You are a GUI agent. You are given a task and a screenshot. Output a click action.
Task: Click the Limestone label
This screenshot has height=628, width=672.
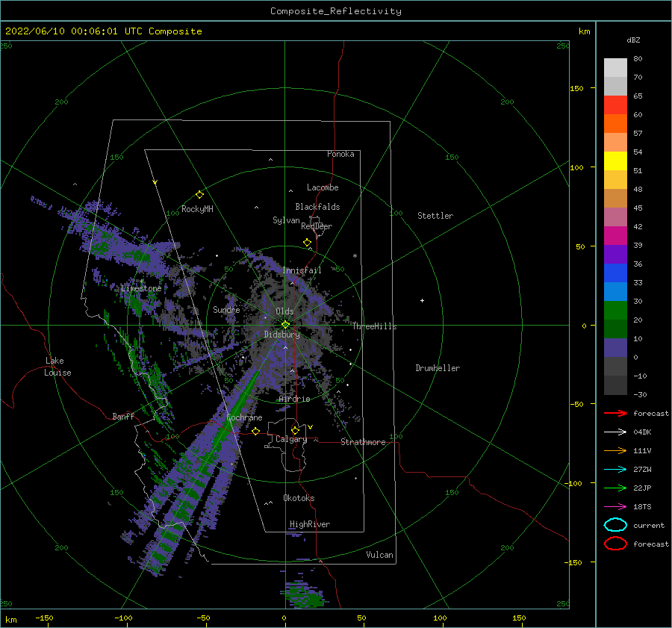click(x=141, y=288)
